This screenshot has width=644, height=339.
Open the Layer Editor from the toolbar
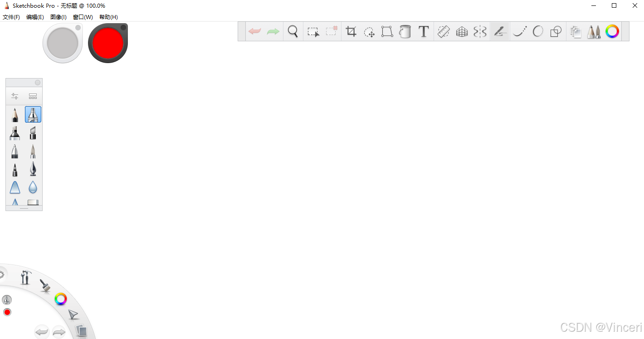pos(576,32)
